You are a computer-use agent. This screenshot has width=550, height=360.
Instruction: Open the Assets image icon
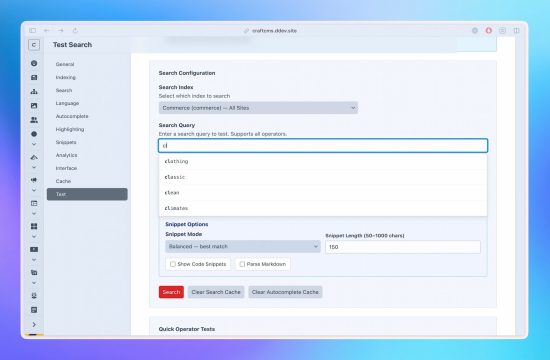coord(34,106)
